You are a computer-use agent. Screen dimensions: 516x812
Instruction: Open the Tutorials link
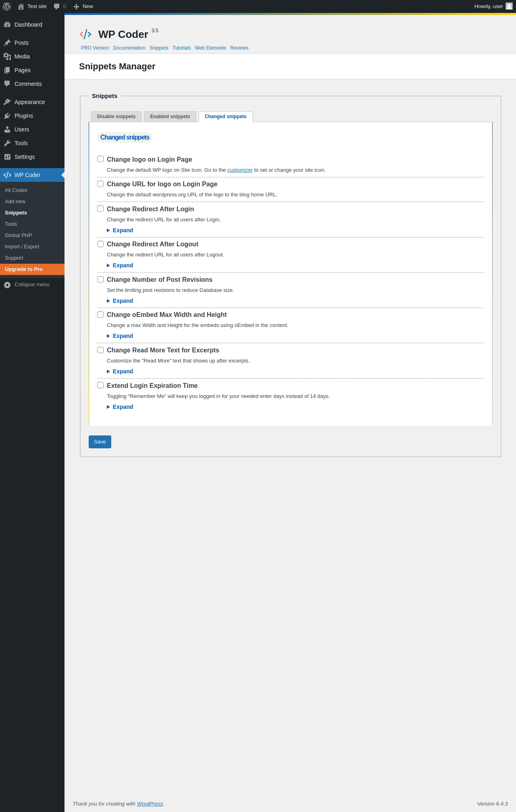(181, 48)
